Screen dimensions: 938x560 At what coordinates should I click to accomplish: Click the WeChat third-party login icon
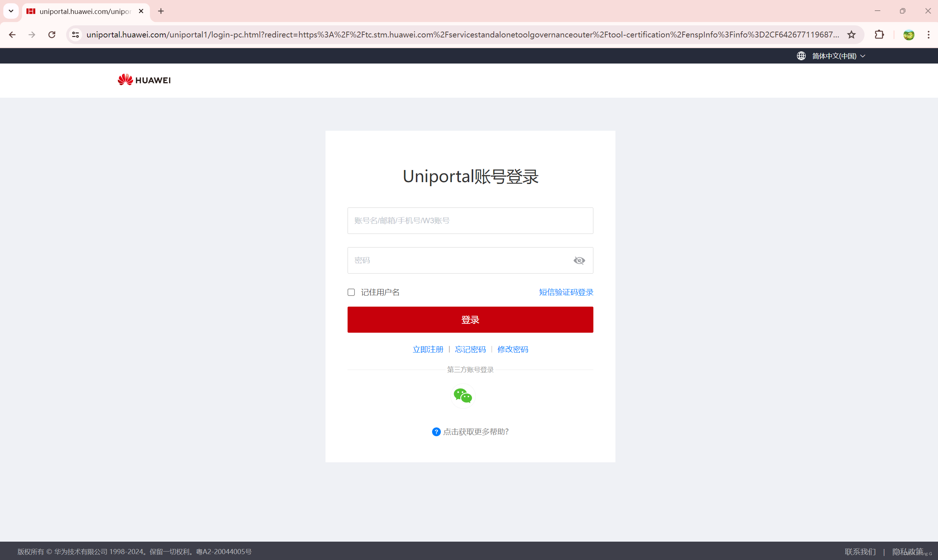pos(463,396)
